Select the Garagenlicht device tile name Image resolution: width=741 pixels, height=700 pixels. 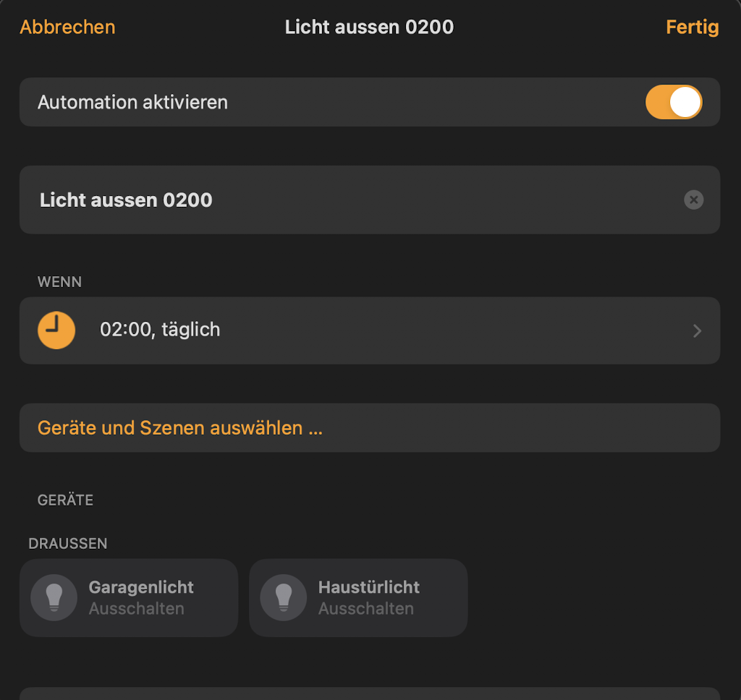[x=141, y=587]
